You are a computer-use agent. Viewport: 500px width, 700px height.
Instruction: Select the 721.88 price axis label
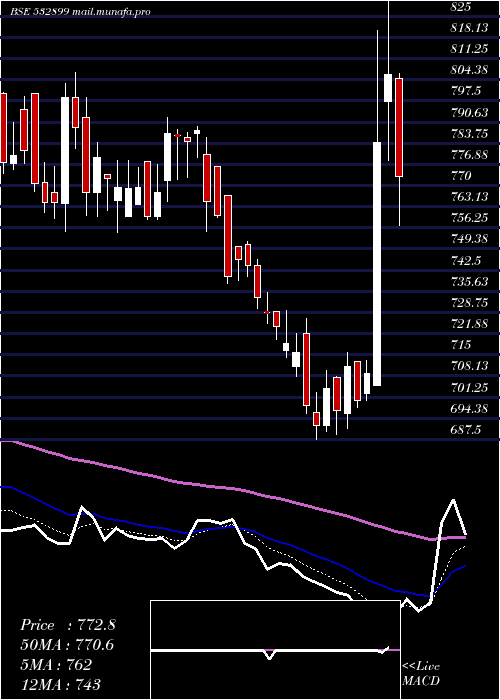pos(469,324)
